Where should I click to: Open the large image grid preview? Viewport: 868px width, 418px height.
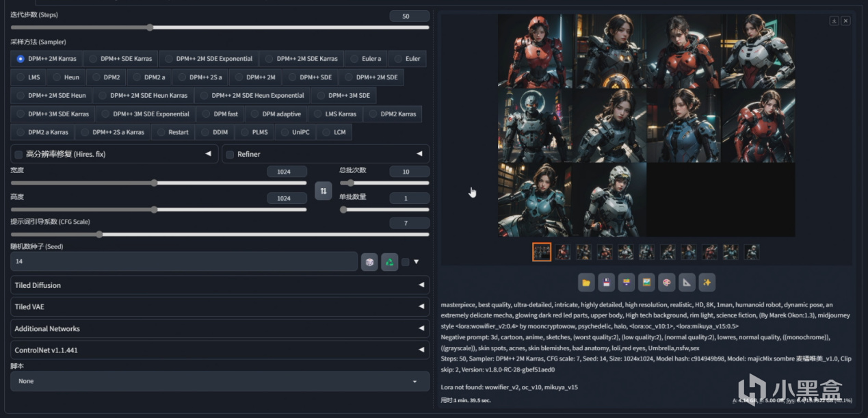(x=646, y=125)
